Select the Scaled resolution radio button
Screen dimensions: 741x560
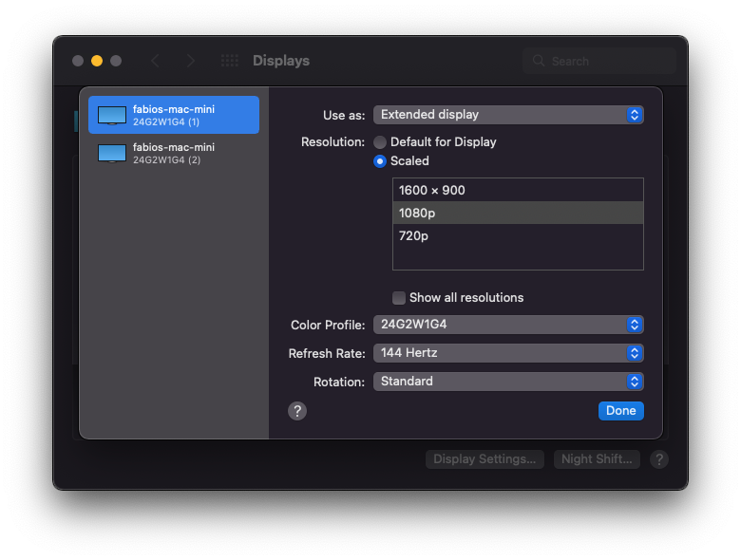click(380, 161)
